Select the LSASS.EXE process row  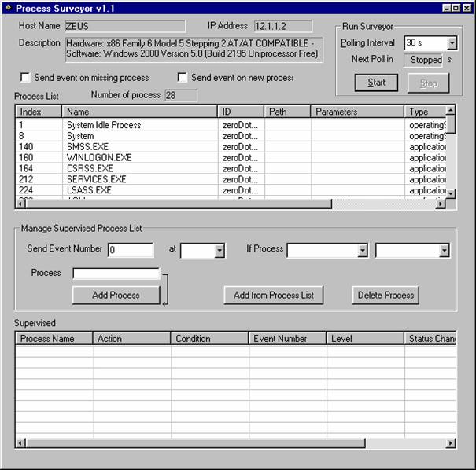click(x=231, y=190)
